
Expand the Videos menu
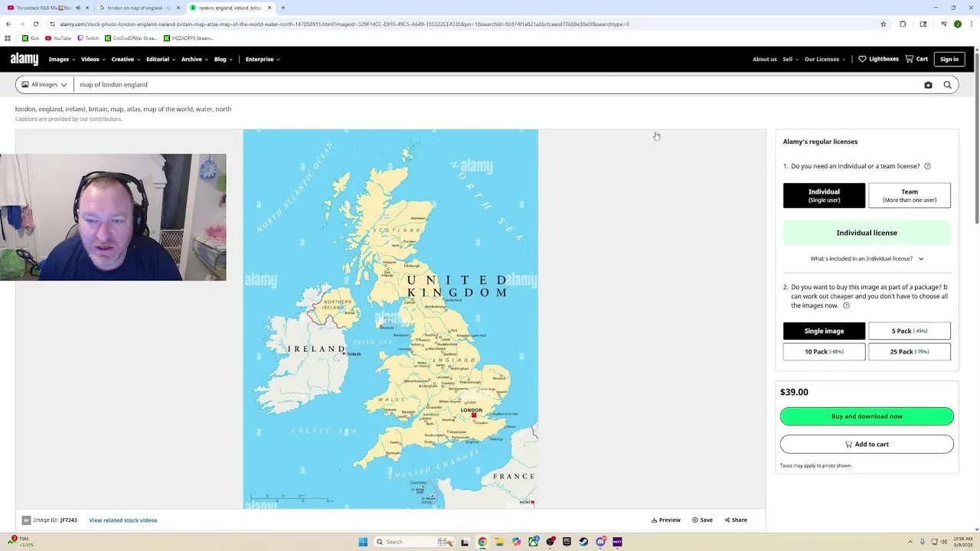coord(93,59)
